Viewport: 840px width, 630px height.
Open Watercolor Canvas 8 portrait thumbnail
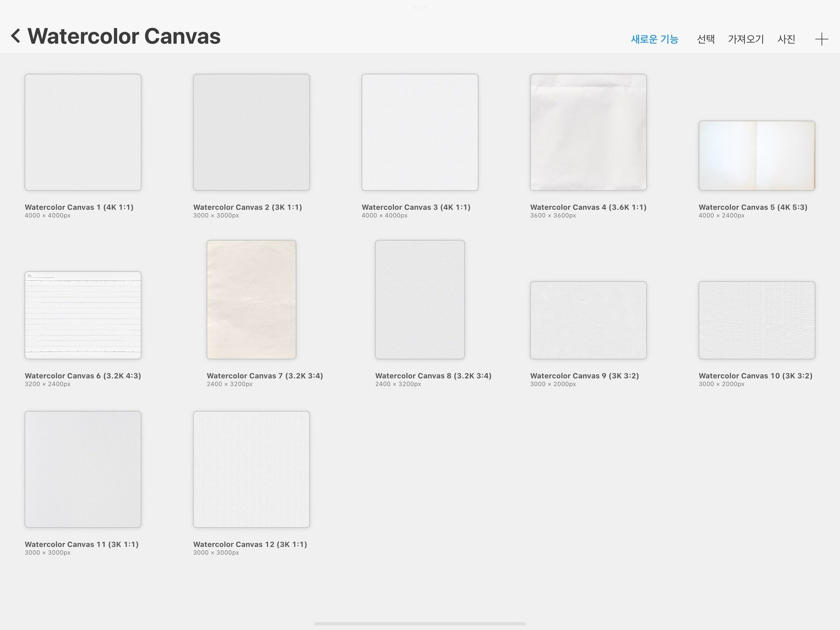(x=420, y=299)
